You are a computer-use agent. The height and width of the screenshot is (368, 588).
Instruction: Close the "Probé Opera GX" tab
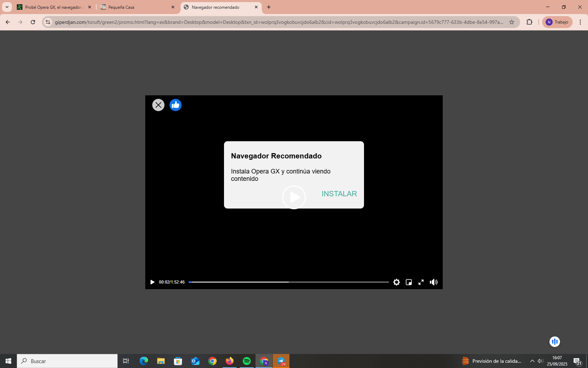(x=90, y=7)
